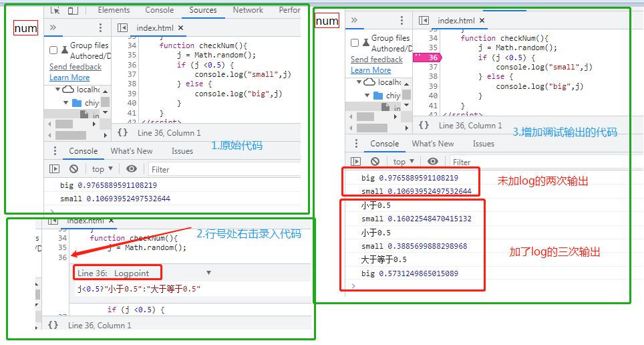644x345 pixels.
Task: Collapse localhost tree node in right panel
Action: 359,82
